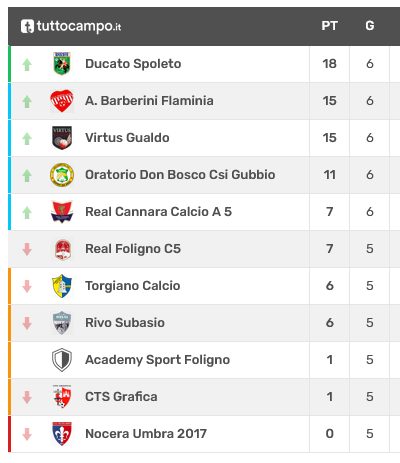Click the points value 18 for Ducato Spoleto
The image size is (400, 463).
329,64
